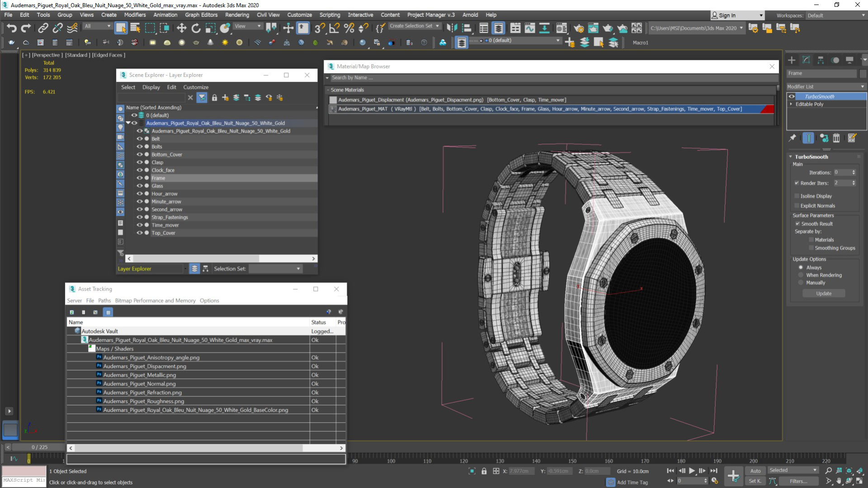Click the Always radio button under Update Options
This screenshot has width=868, height=488.
(x=801, y=267)
